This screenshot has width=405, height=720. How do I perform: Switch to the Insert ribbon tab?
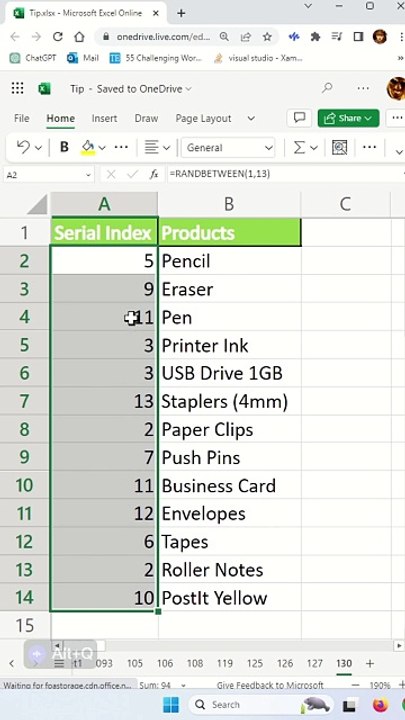coord(104,118)
